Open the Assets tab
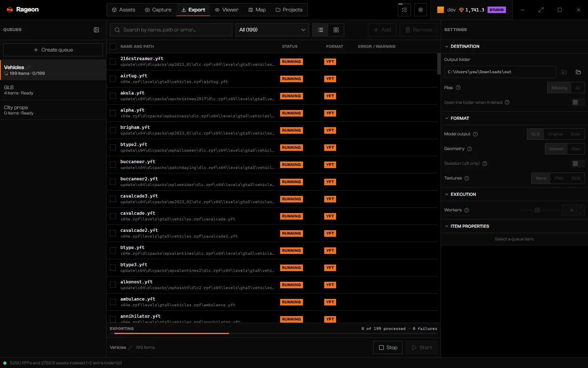 (124, 10)
